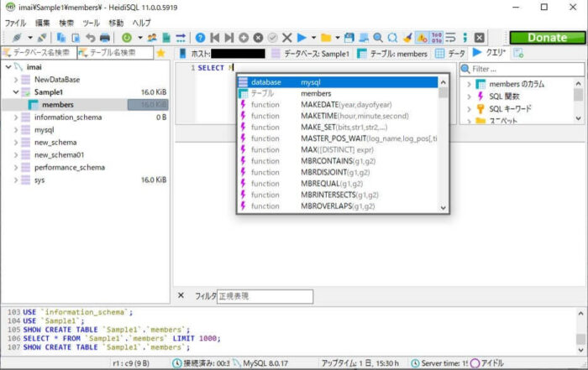
Task: Select new_schema01 in the database tree
Action: point(60,155)
